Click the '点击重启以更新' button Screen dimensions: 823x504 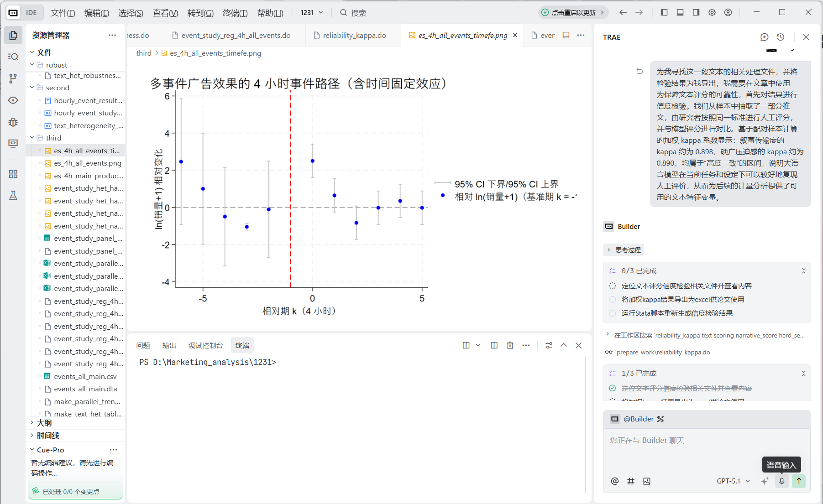pos(572,13)
